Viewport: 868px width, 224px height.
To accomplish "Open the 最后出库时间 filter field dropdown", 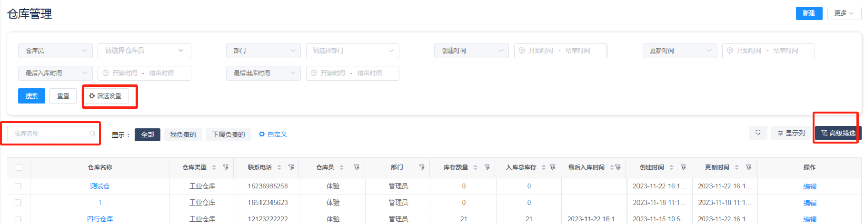I will click(264, 73).
